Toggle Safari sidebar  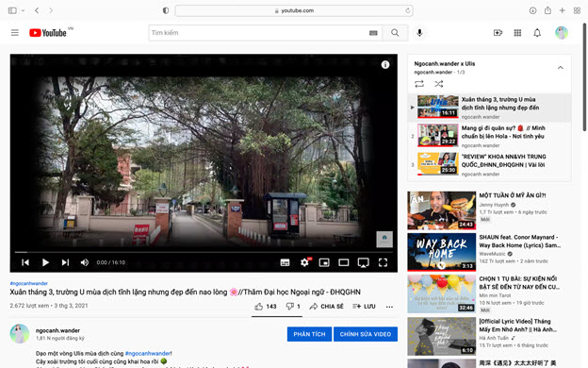[x=12, y=10]
